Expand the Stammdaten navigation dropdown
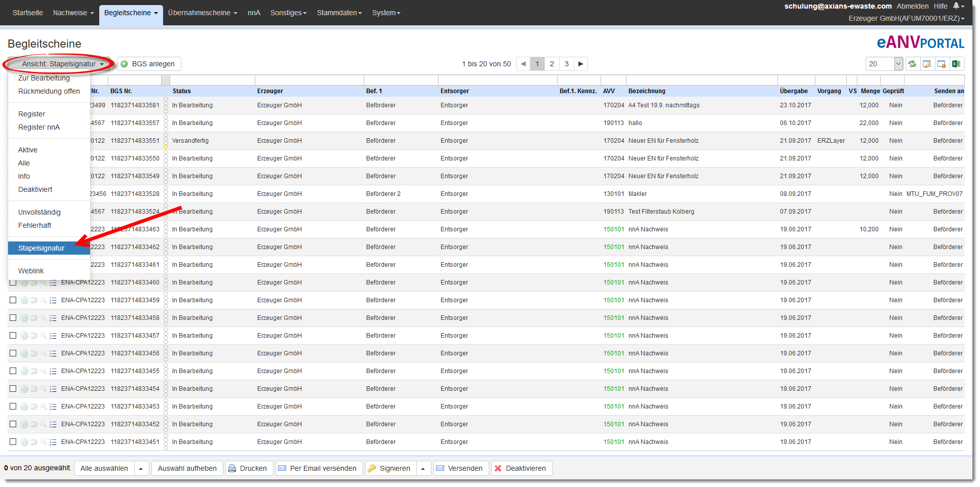Image resolution: width=980 pixels, height=487 pixels. pos(339,13)
